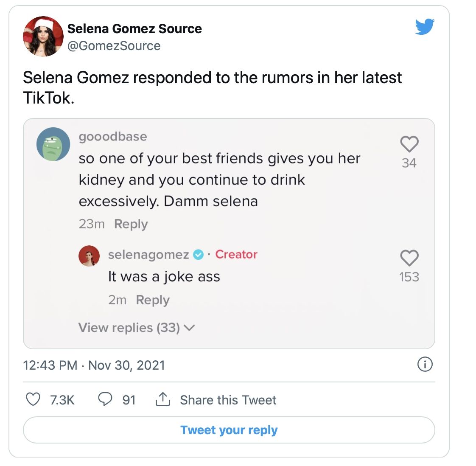This screenshot has height=466, width=476.
Task: Open Selena Gomez Source profile picture
Action: [x=43, y=37]
